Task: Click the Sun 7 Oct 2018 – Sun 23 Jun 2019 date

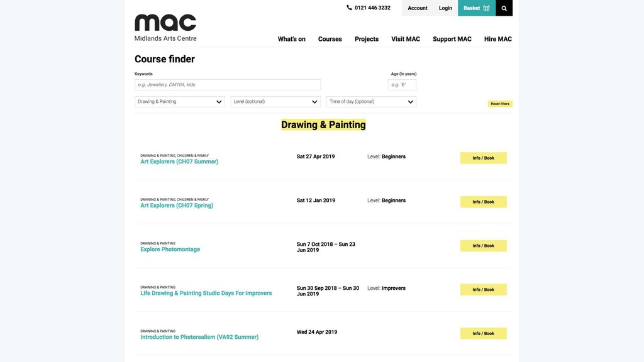Action: 326,247
